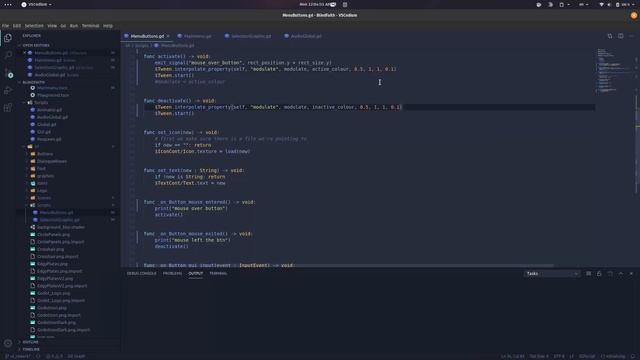Image resolution: width=640 pixels, height=360 pixels.
Task: Open the Activities dots in top bar
Action: tap(7, 4)
